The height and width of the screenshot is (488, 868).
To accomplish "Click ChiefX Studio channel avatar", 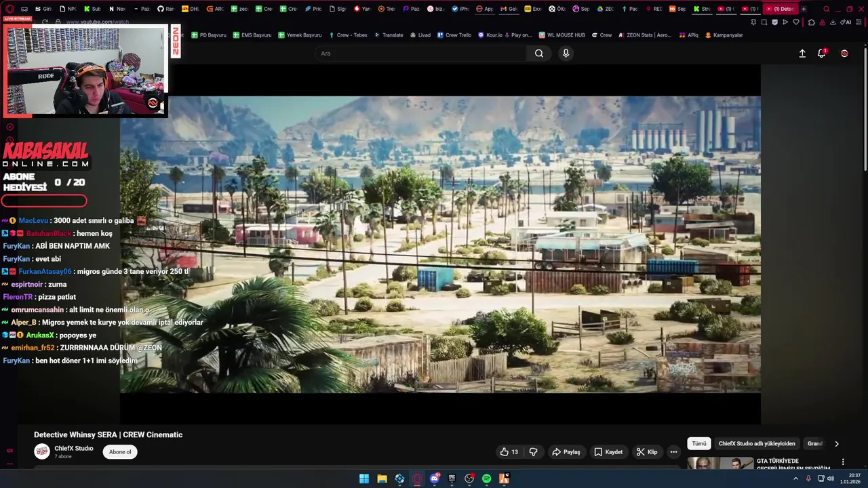I will [42, 452].
